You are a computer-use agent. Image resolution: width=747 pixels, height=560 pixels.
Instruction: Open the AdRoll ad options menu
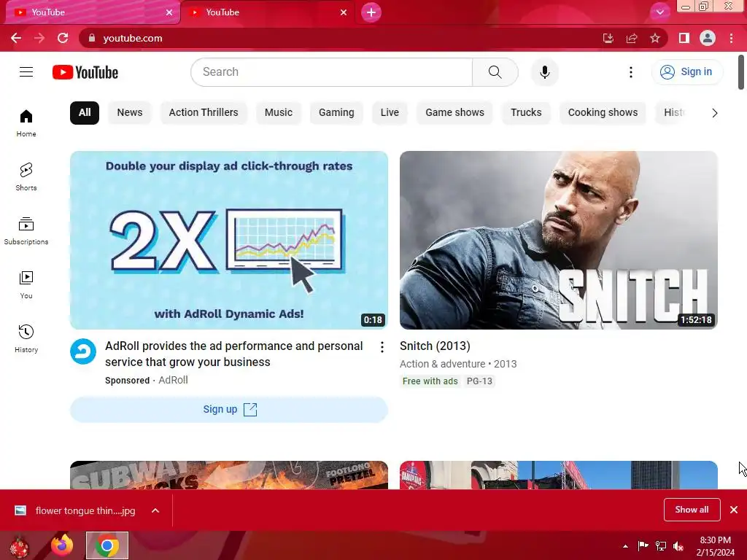382,347
